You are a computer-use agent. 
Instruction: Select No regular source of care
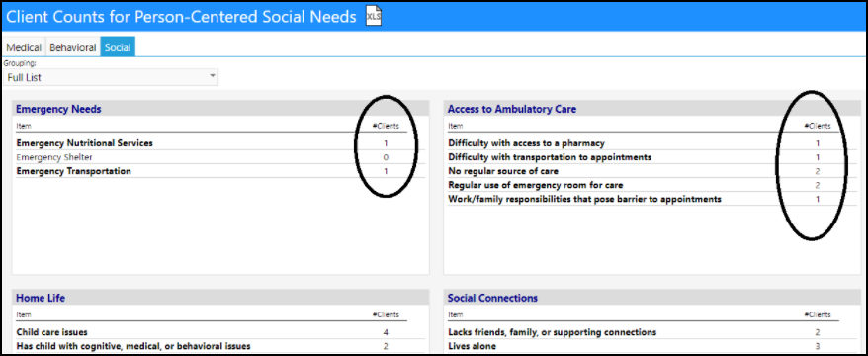point(652,171)
